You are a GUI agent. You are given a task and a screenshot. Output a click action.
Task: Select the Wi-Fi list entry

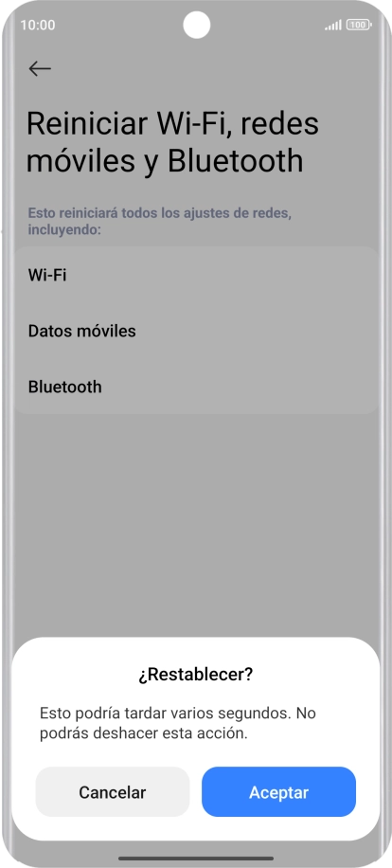[196, 275]
